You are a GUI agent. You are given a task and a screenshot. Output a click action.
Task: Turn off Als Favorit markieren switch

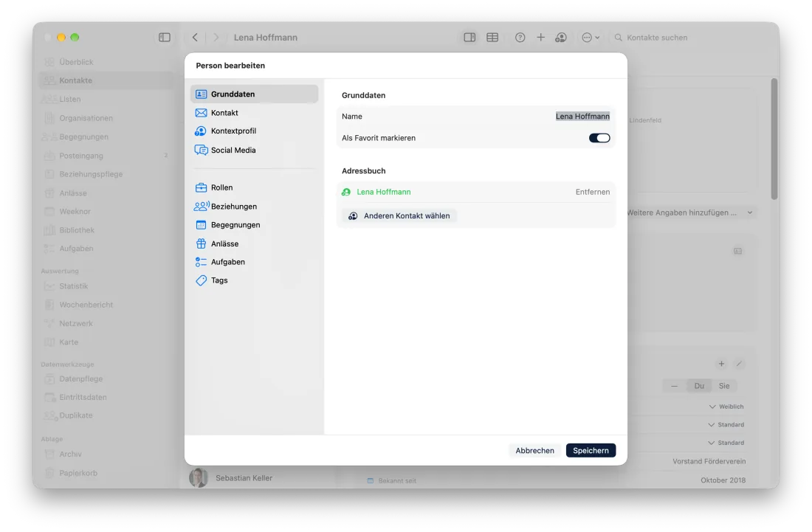point(599,138)
